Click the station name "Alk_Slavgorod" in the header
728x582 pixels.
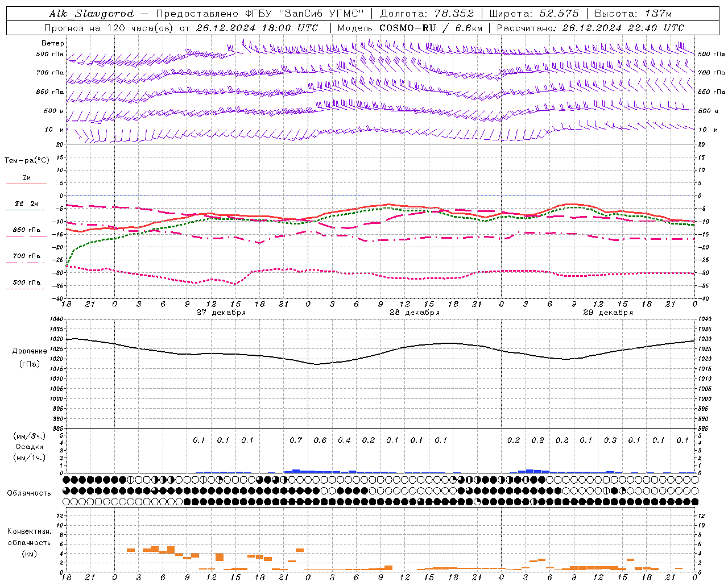(x=92, y=14)
